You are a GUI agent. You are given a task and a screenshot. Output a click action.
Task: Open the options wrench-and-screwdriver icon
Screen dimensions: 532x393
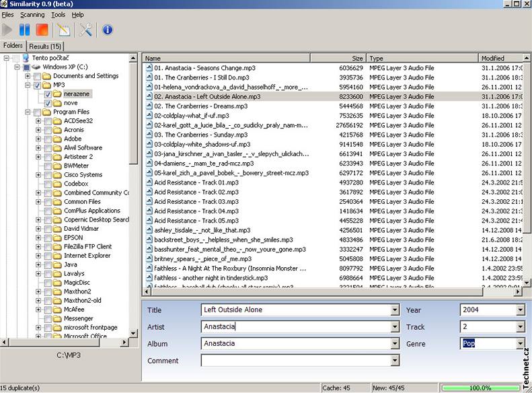pyautogui.click(x=86, y=30)
